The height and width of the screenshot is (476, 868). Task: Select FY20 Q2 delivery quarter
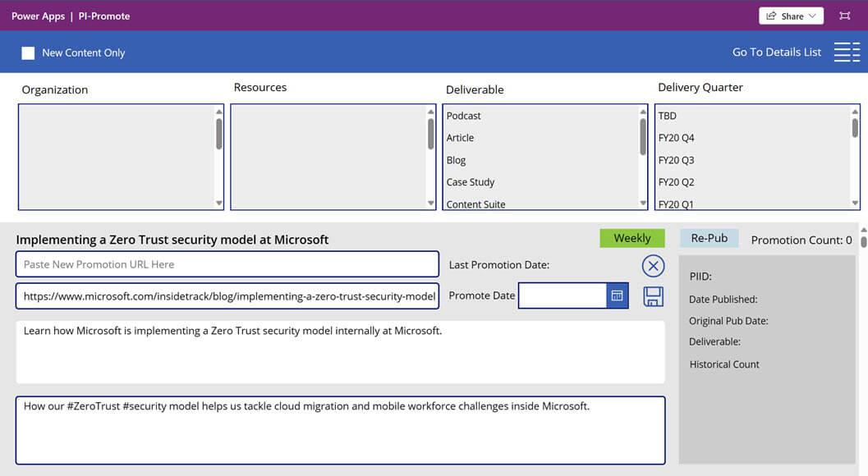pyautogui.click(x=676, y=182)
